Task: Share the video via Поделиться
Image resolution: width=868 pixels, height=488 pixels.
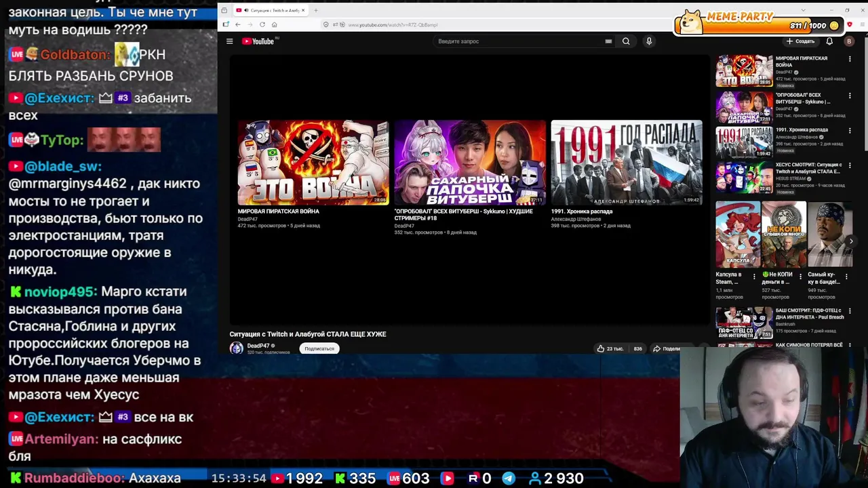Action: point(667,348)
